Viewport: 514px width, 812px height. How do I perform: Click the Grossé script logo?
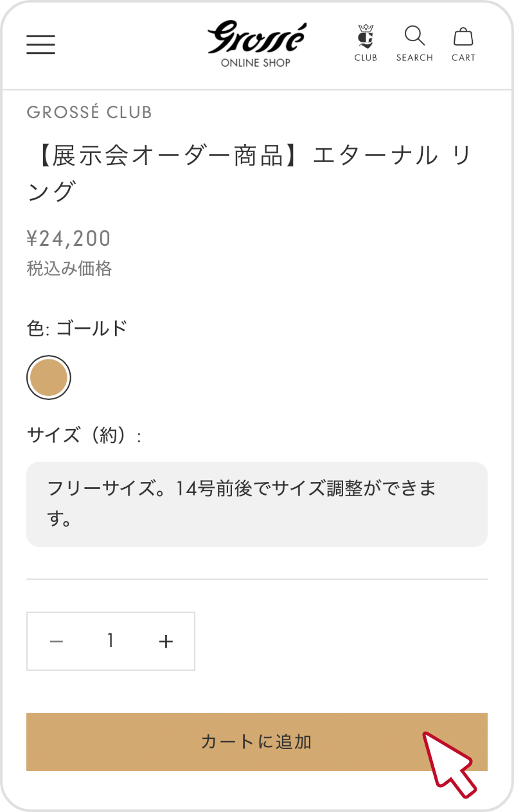[256, 37]
